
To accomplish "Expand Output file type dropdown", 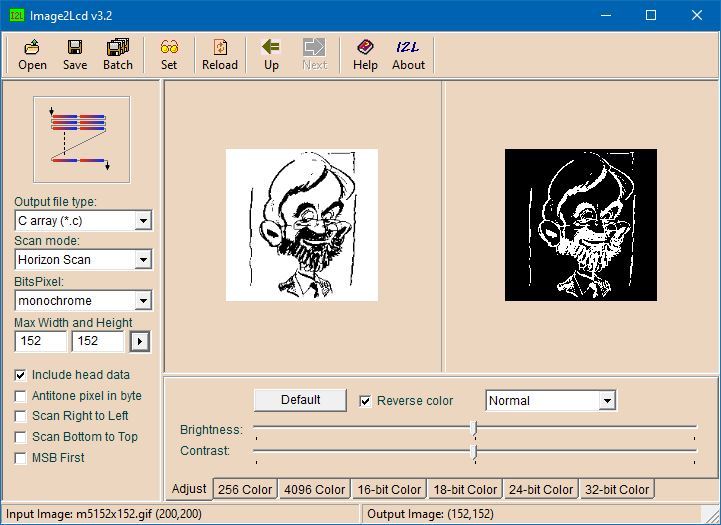I will [x=143, y=221].
